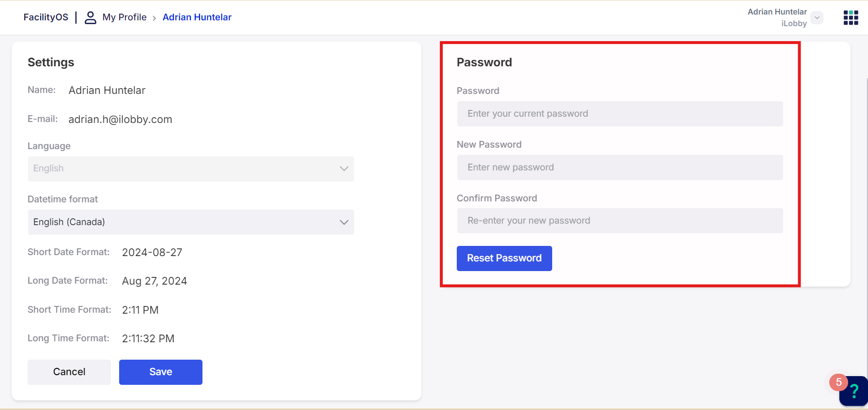
Task: Open the apps grid launcher icon
Action: tap(851, 17)
